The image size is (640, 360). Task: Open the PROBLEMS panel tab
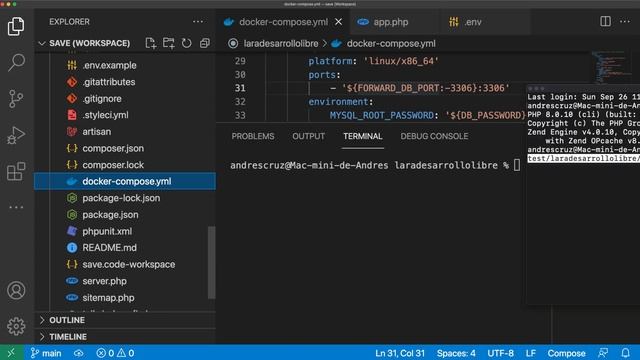[x=253, y=136]
